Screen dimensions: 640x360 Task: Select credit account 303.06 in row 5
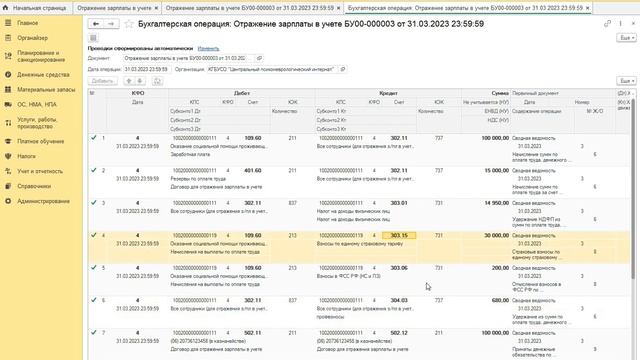pyautogui.click(x=399, y=268)
